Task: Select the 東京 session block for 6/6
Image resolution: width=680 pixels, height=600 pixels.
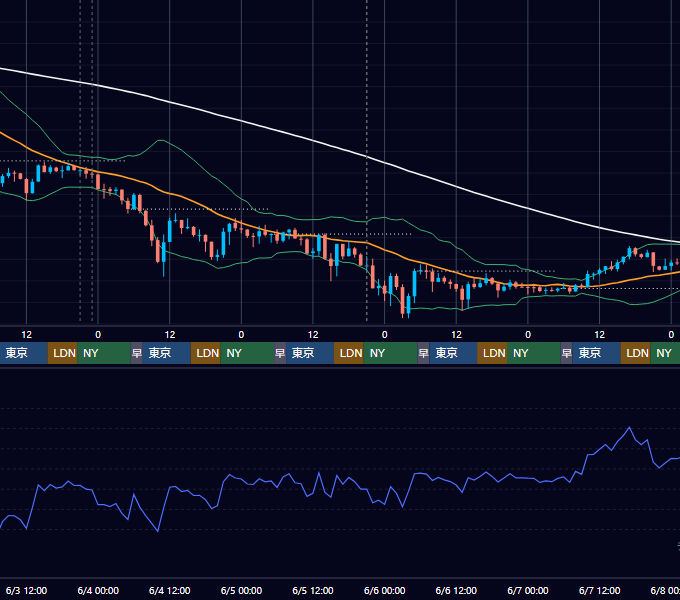Action: (x=453, y=353)
